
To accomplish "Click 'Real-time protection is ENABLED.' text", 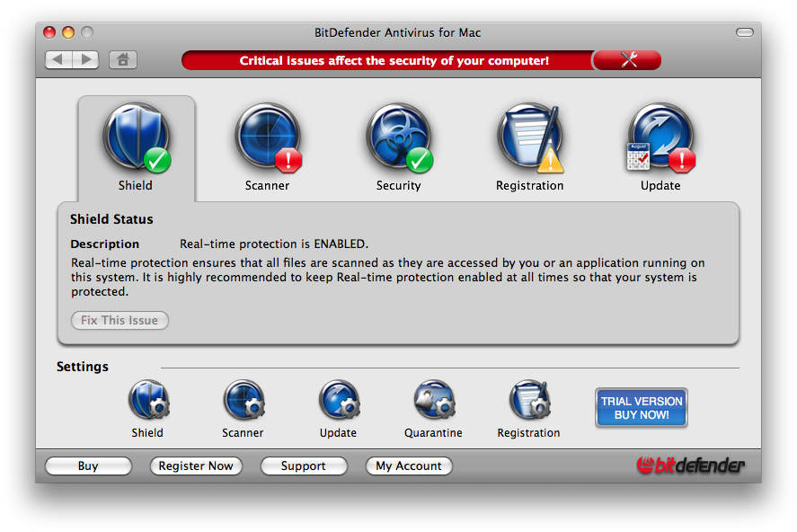I will pyautogui.click(x=274, y=244).
